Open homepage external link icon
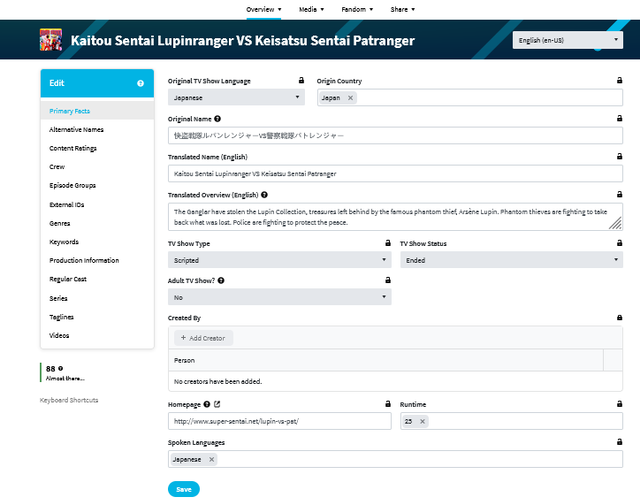The image size is (640, 499). [217, 404]
